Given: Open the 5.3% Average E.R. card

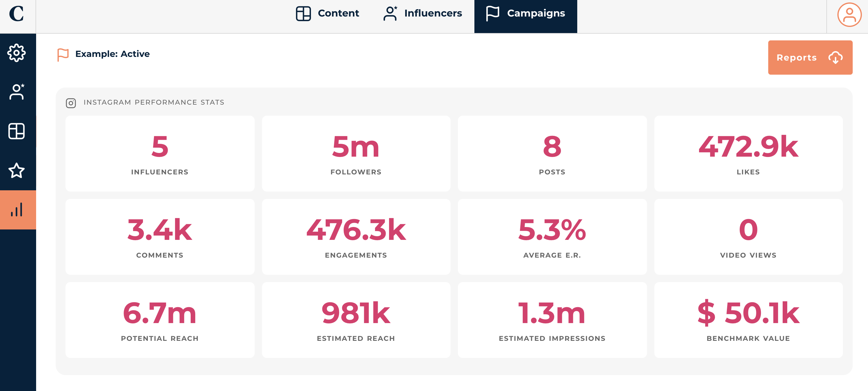Looking at the screenshot, I should pyautogui.click(x=552, y=237).
